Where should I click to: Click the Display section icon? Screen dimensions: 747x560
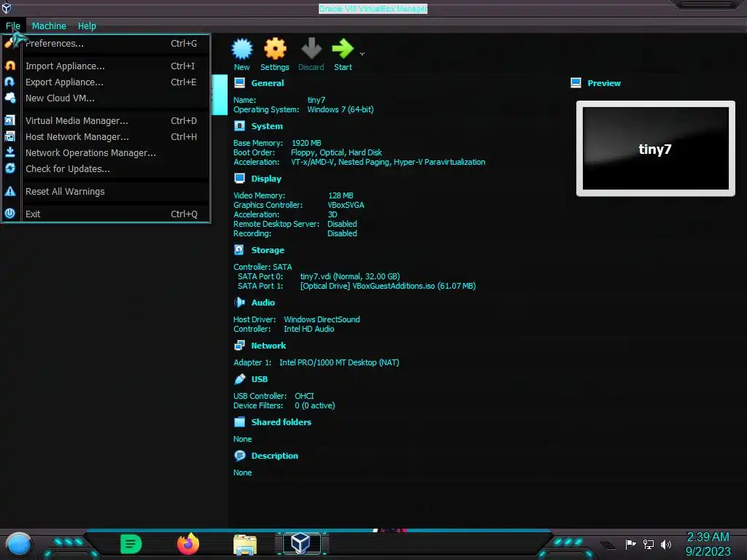[239, 179]
